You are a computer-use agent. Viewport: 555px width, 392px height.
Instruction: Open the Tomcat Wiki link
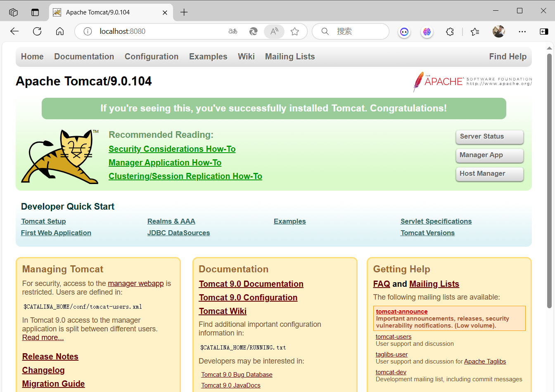click(223, 311)
